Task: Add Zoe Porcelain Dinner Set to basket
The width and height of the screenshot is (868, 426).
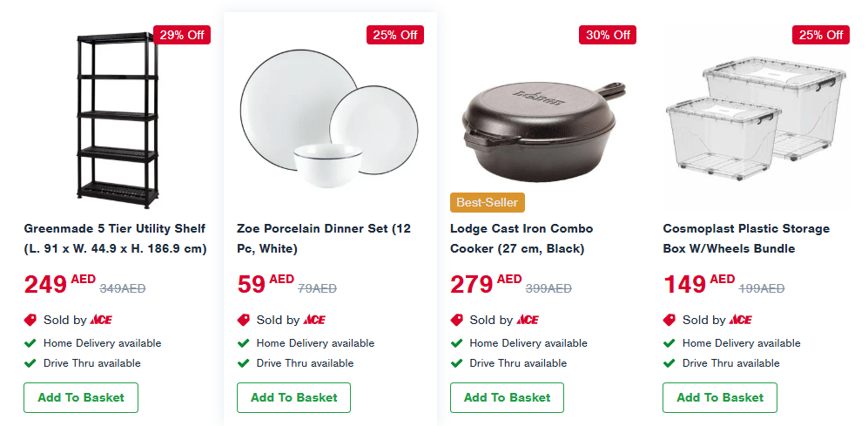Action: pos(293,397)
